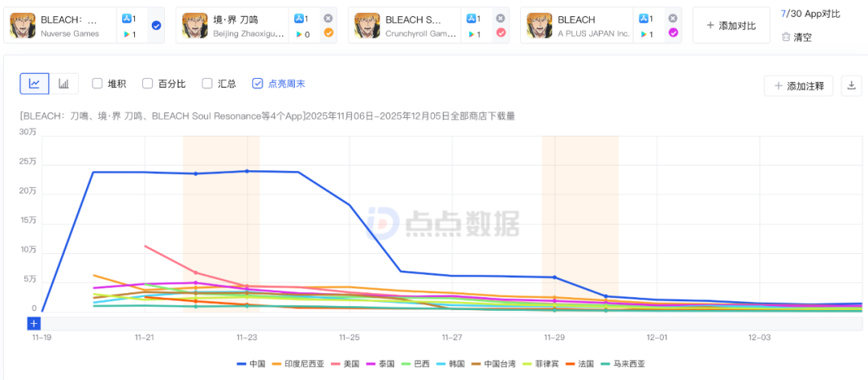
Task: Toggle the 中国 legend series
Action: tap(252, 364)
